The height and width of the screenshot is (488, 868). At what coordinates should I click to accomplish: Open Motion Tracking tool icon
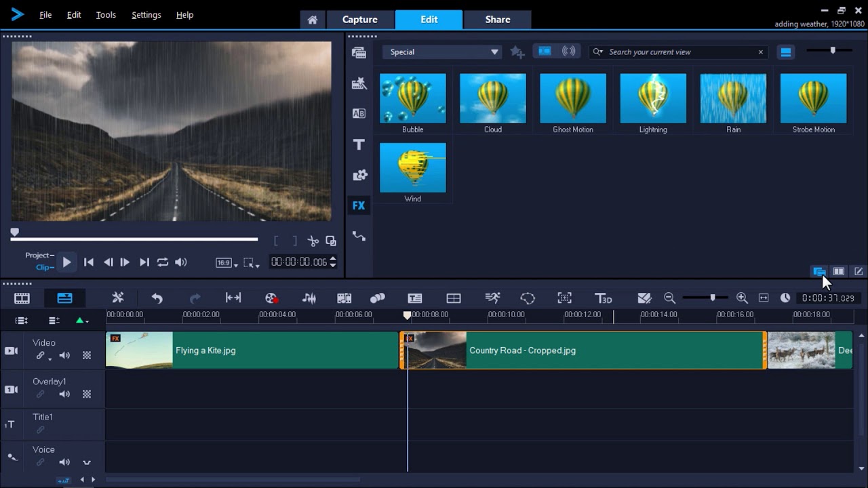[x=377, y=298]
